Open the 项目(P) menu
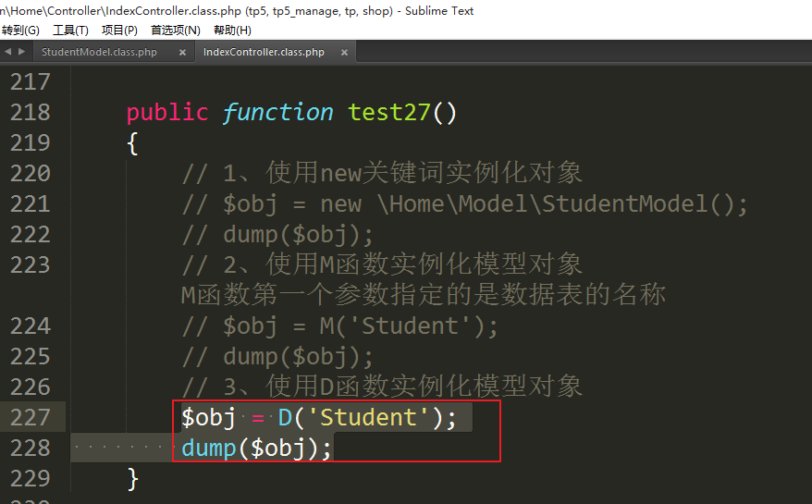The height and width of the screenshot is (504, 812). [119, 30]
